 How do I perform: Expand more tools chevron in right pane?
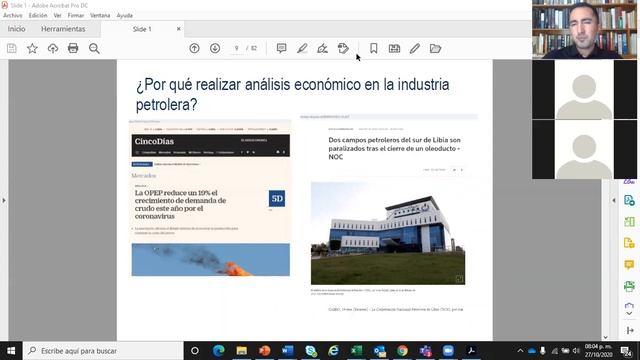point(629,313)
